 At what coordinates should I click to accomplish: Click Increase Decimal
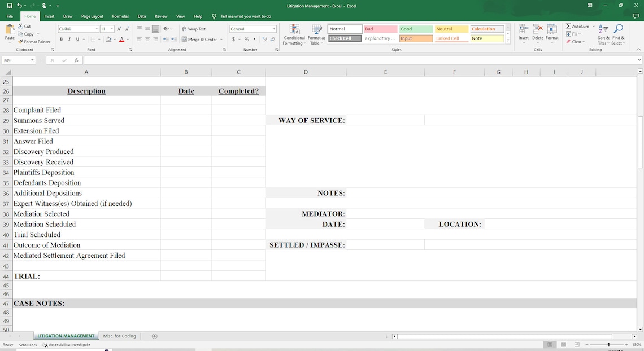click(x=264, y=39)
